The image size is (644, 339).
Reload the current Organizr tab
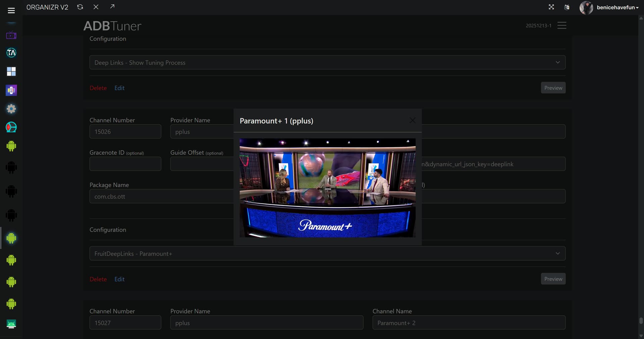tap(80, 7)
